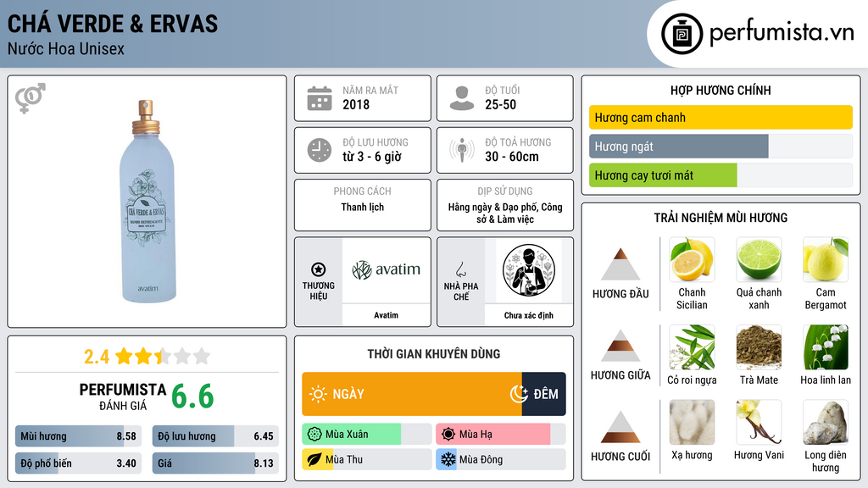
Task: Click the star badge icon above Thương hiệu
Action: (319, 269)
